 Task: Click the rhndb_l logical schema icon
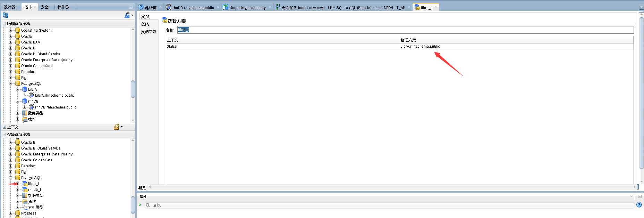coord(25,189)
